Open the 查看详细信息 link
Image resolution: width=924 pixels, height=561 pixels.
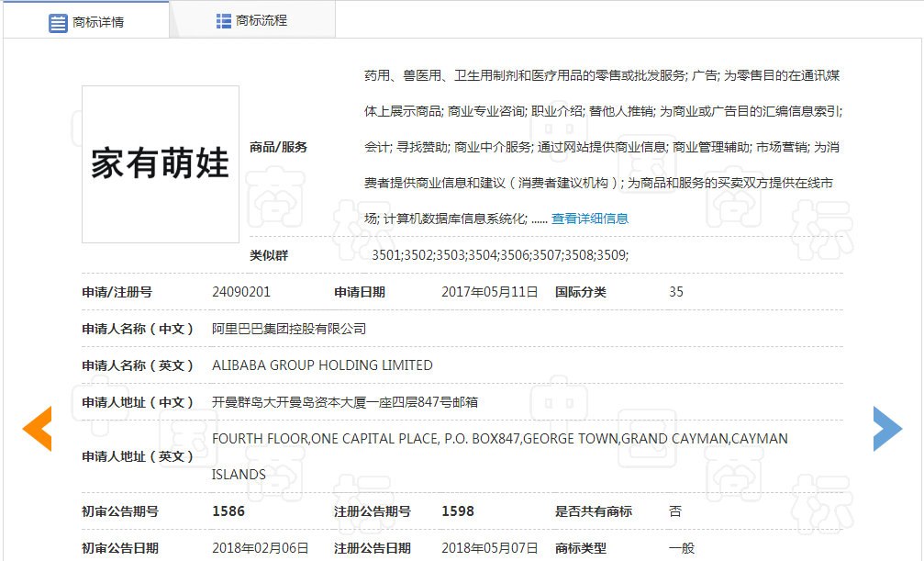tap(590, 219)
